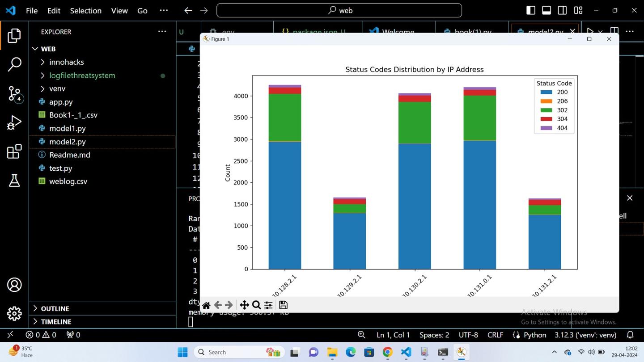The height and width of the screenshot is (362, 644).
Task: Go back to previous plot view
Action: pos(218,305)
